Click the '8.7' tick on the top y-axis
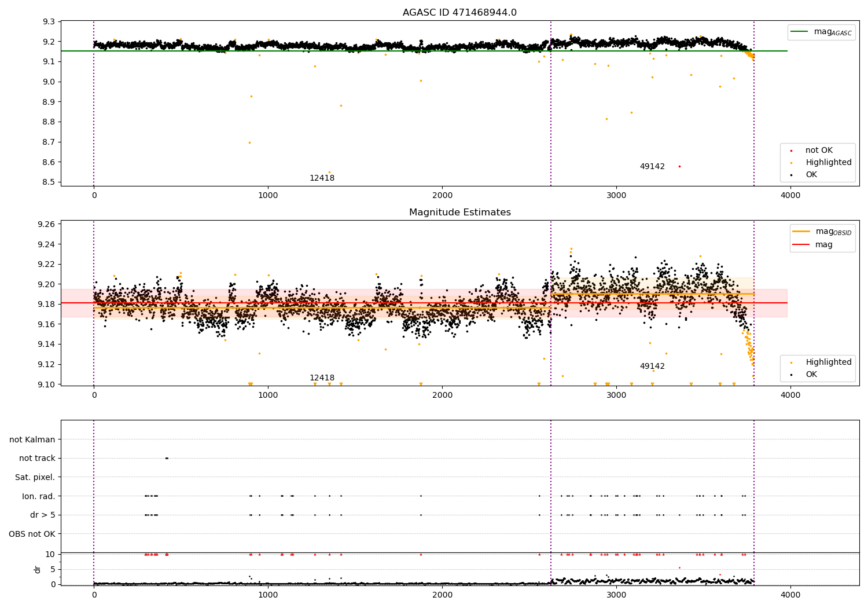The width and height of the screenshot is (868, 608). (x=49, y=142)
